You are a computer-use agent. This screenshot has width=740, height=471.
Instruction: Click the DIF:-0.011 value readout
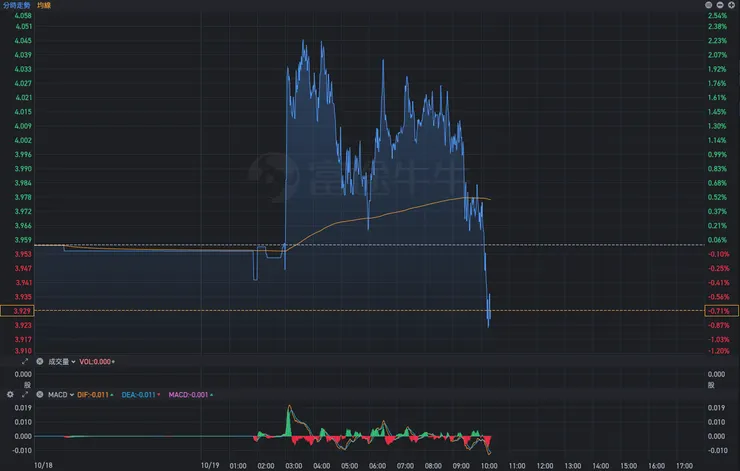click(x=95, y=395)
